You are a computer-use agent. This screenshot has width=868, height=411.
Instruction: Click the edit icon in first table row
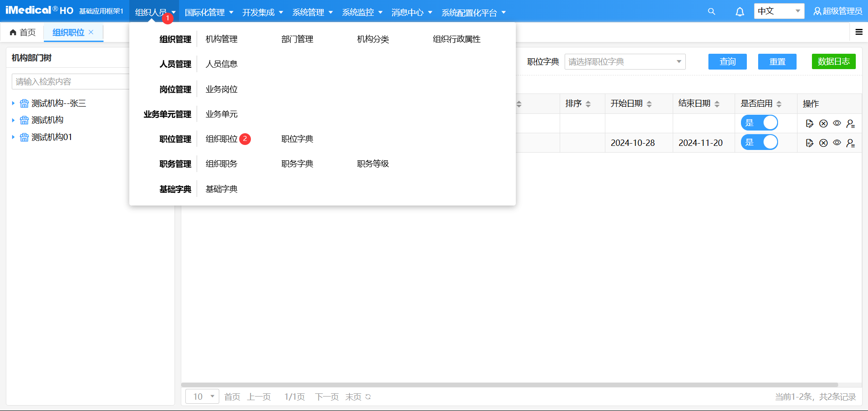pos(810,124)
